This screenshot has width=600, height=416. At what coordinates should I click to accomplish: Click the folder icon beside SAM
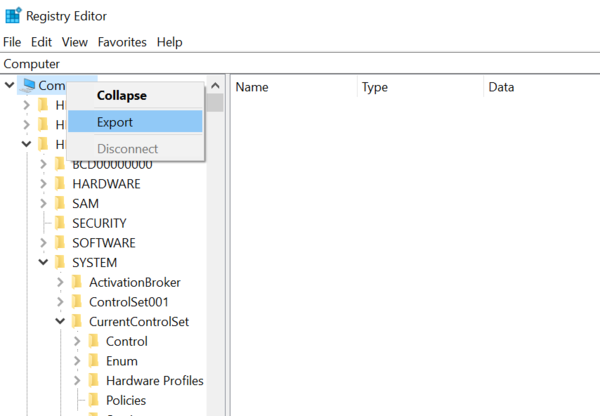[60, 203]
